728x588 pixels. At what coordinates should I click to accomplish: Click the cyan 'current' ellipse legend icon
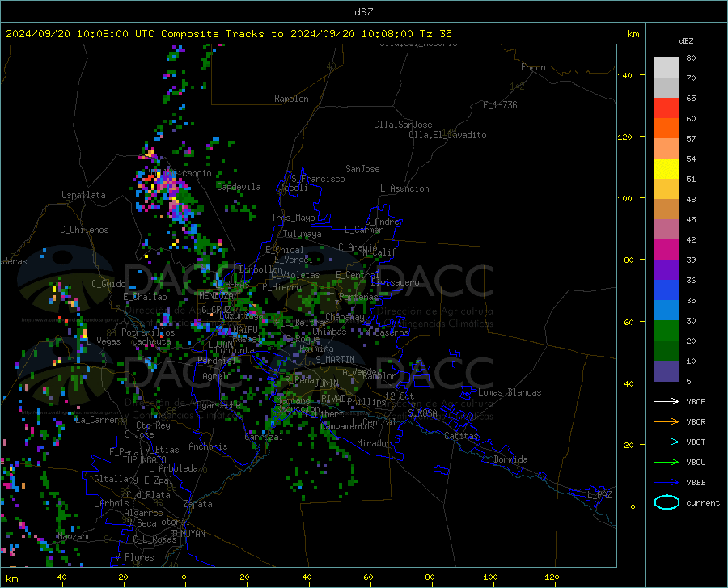[x=667, y=502]
